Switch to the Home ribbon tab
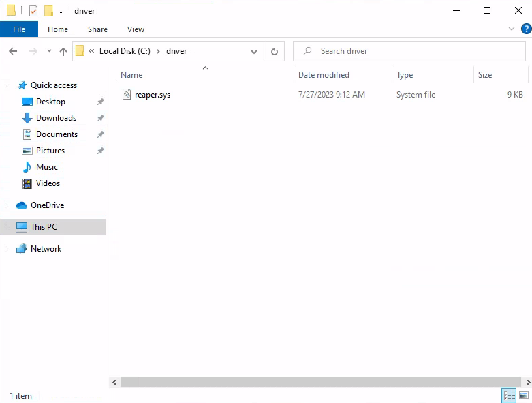 tap(58, 29)
